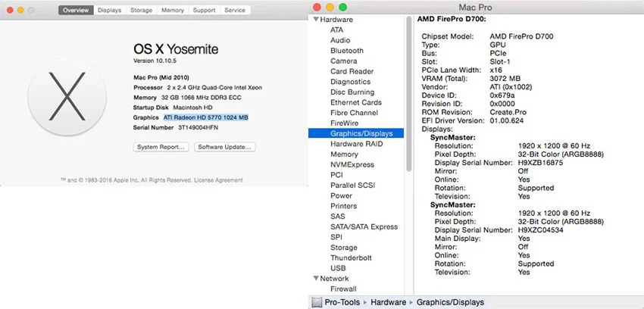Select Camera in the sidebar

[344, 61]
